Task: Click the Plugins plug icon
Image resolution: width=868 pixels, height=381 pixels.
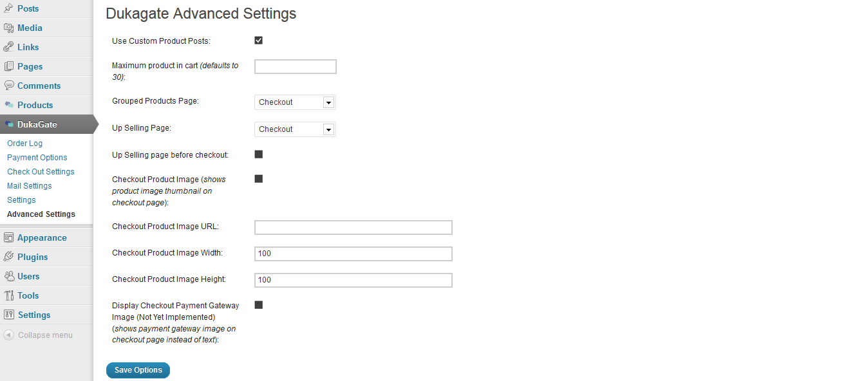Action: click(x=9, y=257)
